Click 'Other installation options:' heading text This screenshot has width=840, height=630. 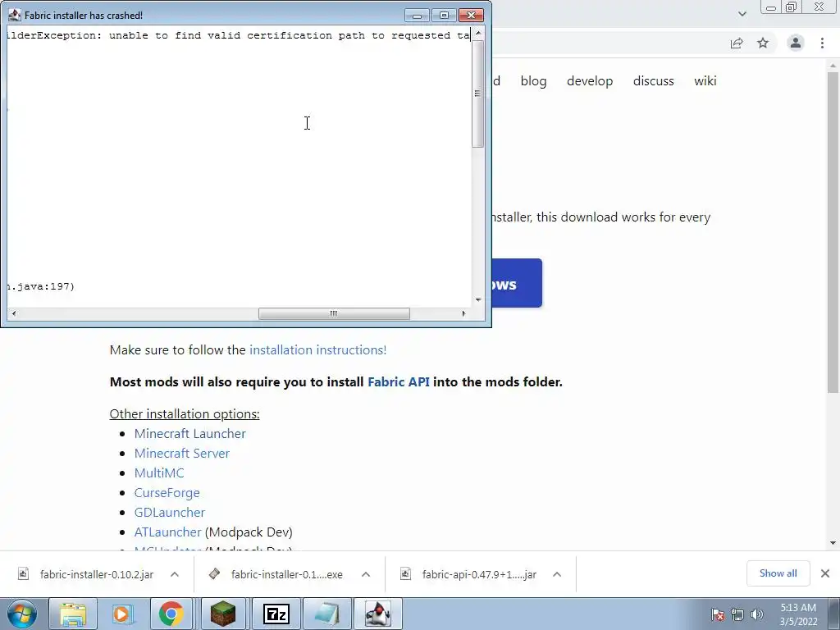(x=185, y=414)
